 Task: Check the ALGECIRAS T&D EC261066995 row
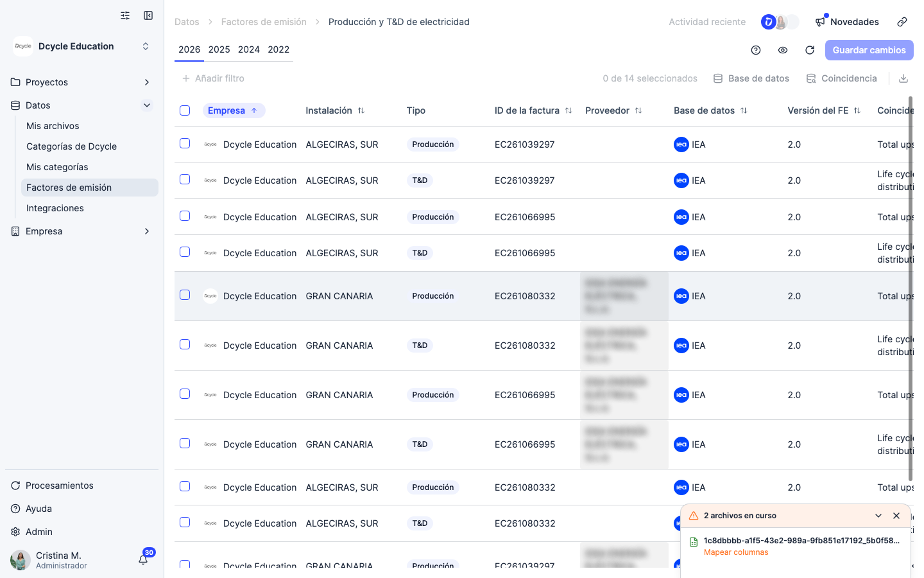point(185,252)
